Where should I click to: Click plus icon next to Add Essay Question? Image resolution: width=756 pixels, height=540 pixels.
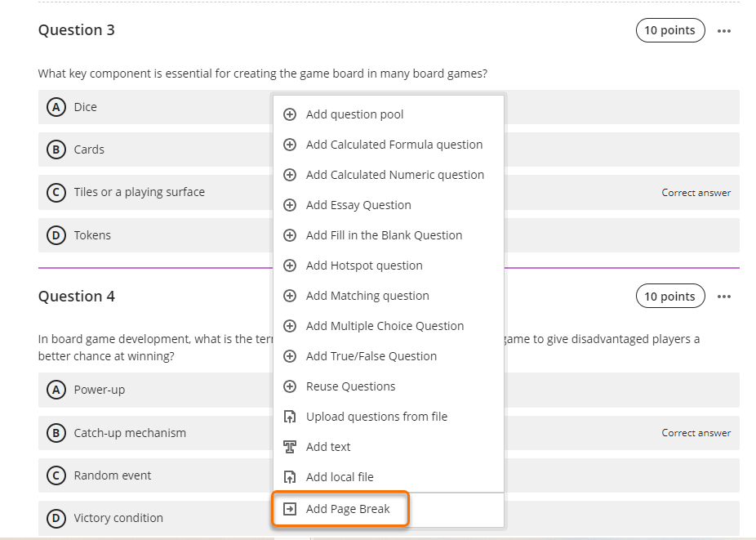coord(289,205)
